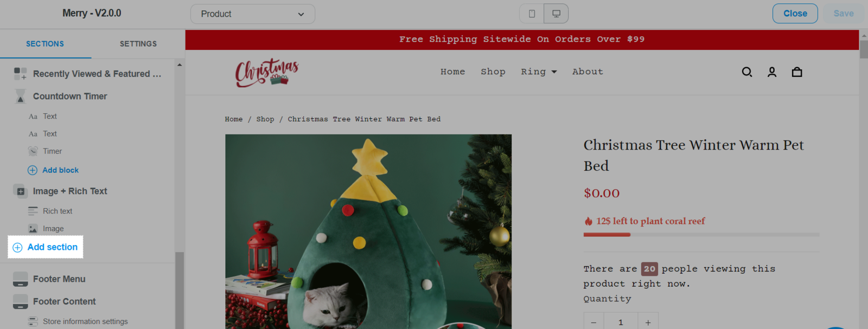Click the Footer Menu section icon
Screen dimensions: 868x329
click(20, 279)
